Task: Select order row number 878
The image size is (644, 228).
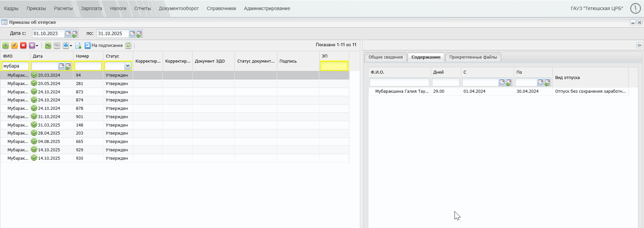Action: pyautogui.click(x=175, y=108)
